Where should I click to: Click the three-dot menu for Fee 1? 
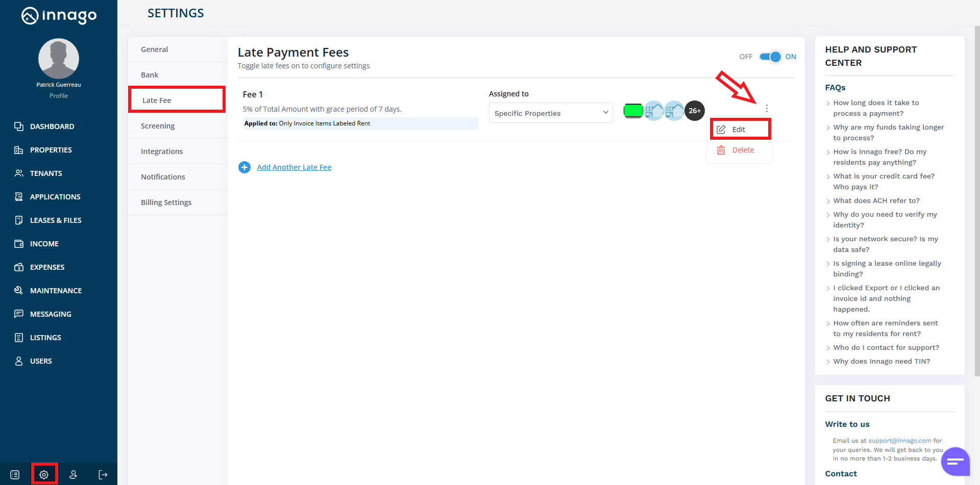coord(766,109)
